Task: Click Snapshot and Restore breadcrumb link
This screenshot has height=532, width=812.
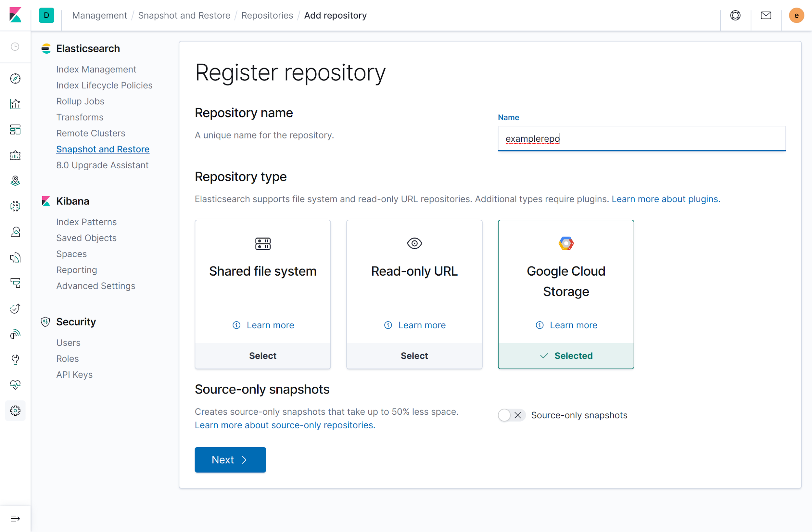Action: pyautogui.click(x=184, y=15)
